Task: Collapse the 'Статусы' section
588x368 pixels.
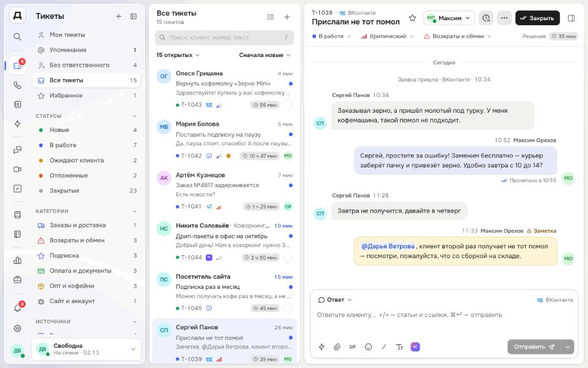Action: [x=135, y=116]
